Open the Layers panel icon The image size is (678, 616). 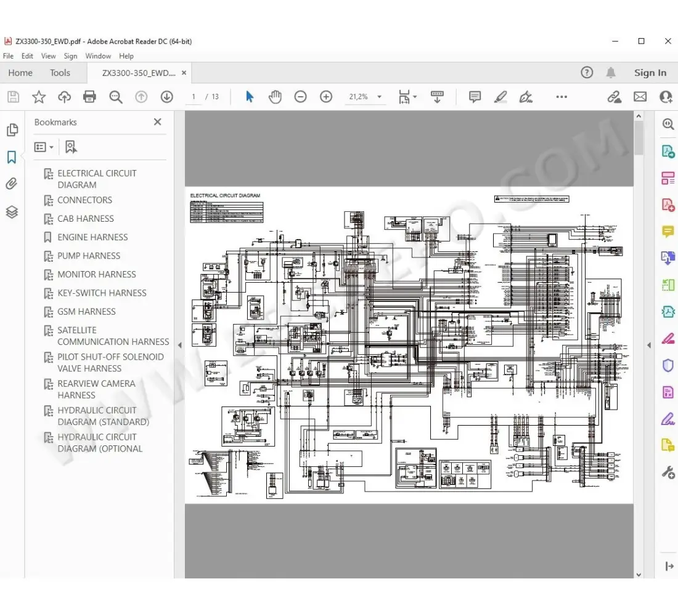12,212
